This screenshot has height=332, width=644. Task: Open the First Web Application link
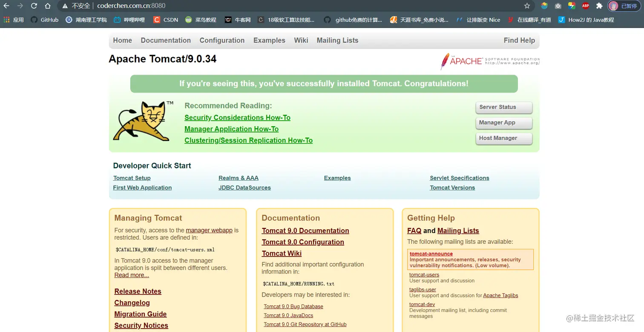tap(142, 188)
